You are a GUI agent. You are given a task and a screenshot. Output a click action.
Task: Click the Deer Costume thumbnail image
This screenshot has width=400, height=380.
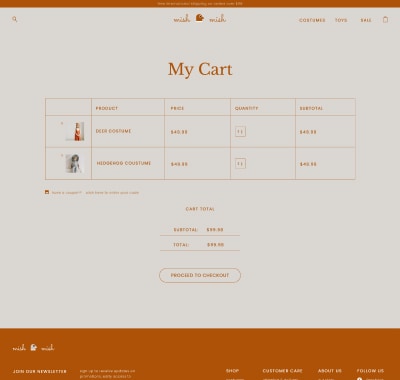[75, 131]
